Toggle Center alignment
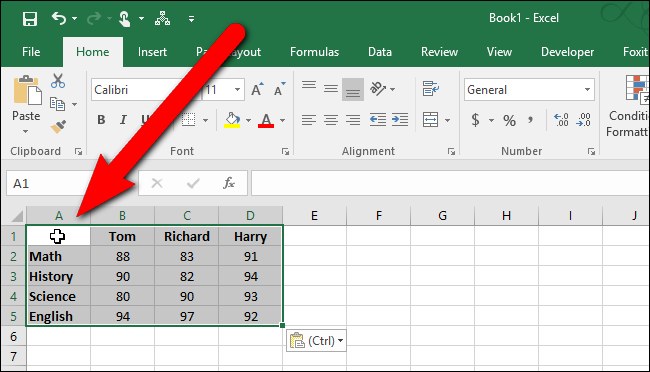The width and height of the screenshot is (650, 372). click(x=331, y=120)
